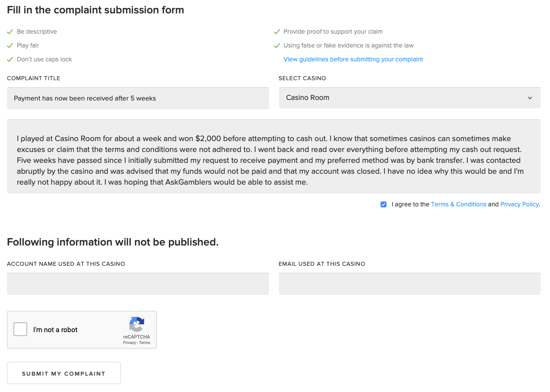This screenshot has width=550, height=392.
Task: Focus the Email Used at Casino field
Action: (409, 284)
